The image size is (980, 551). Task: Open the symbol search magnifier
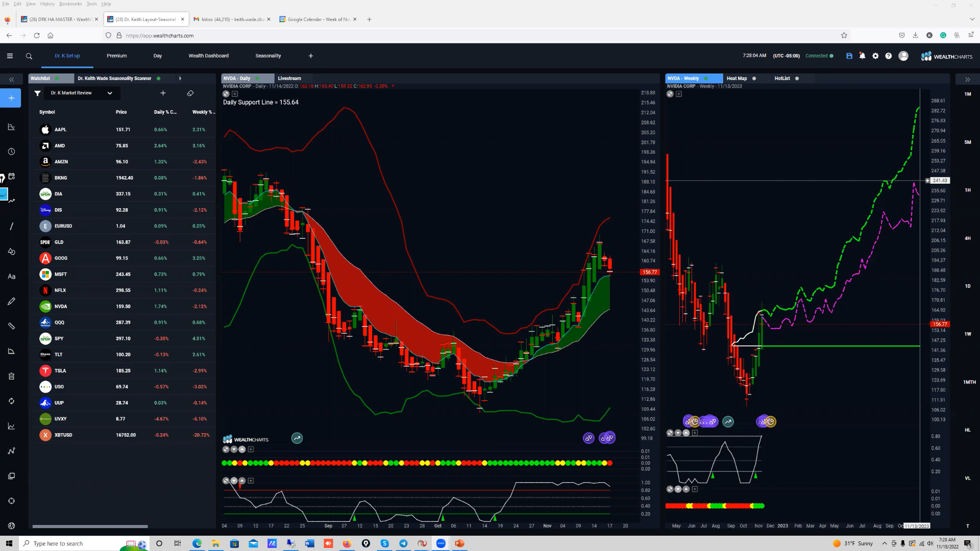click(29, 56)
